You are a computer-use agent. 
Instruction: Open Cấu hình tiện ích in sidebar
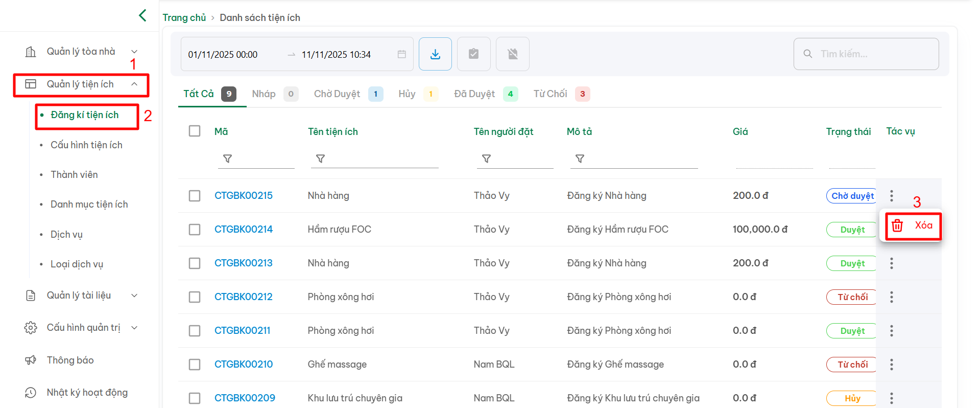[86, 145]
